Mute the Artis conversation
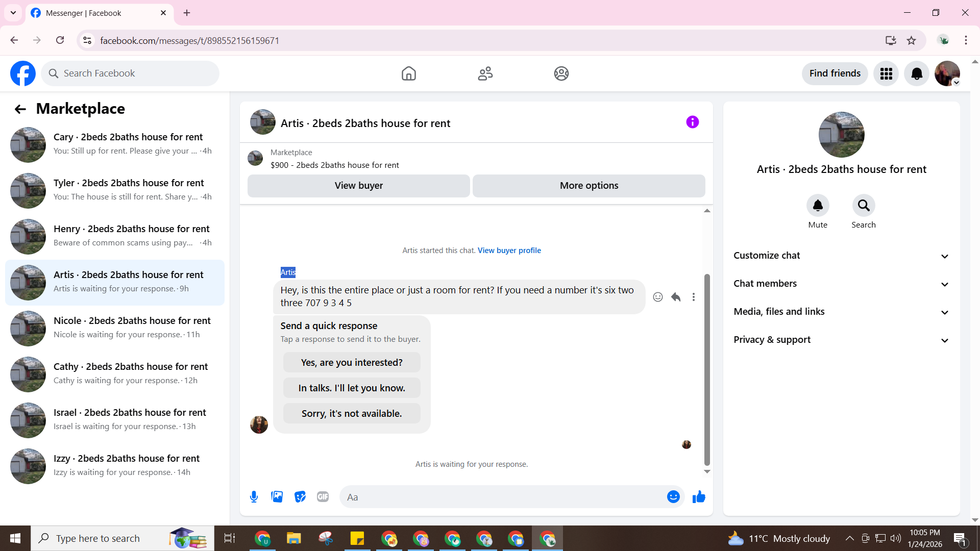 point(818,206)
